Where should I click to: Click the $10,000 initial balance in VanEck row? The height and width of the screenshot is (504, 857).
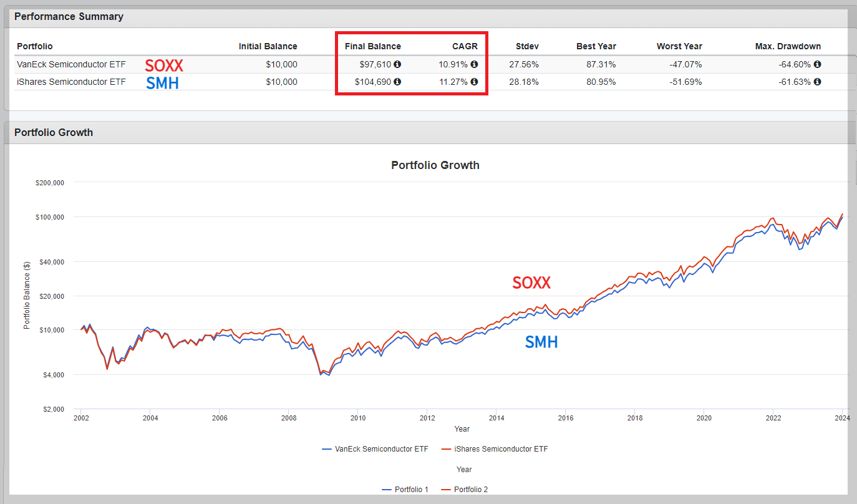[x=281, y=64]
